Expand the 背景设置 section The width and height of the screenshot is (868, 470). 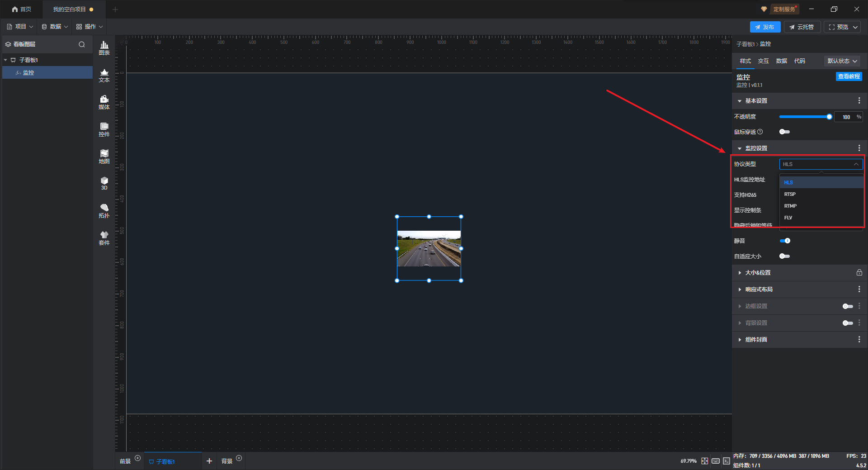(x=740, y=323)
